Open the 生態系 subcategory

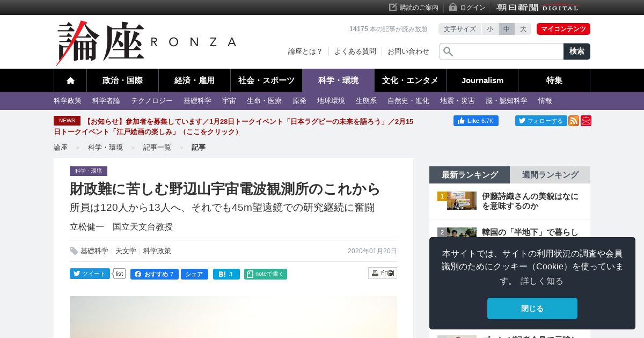point(366,101)
